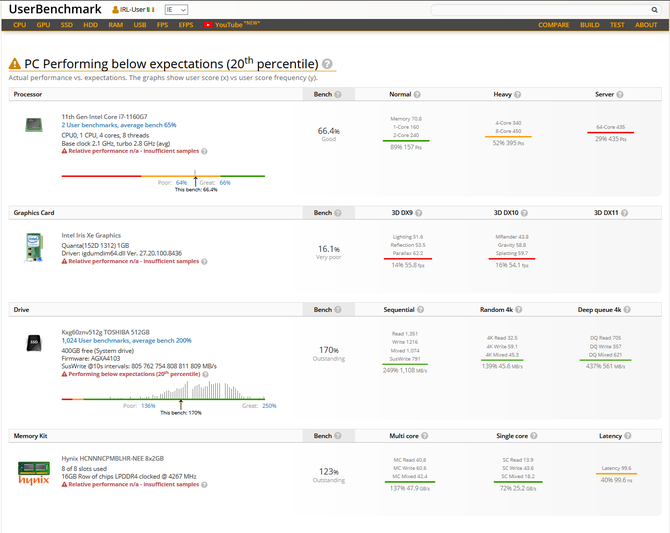Screen dimensions: 670x533
Task: Click the 16.1% graphics bench score
Action: (329, 249)
